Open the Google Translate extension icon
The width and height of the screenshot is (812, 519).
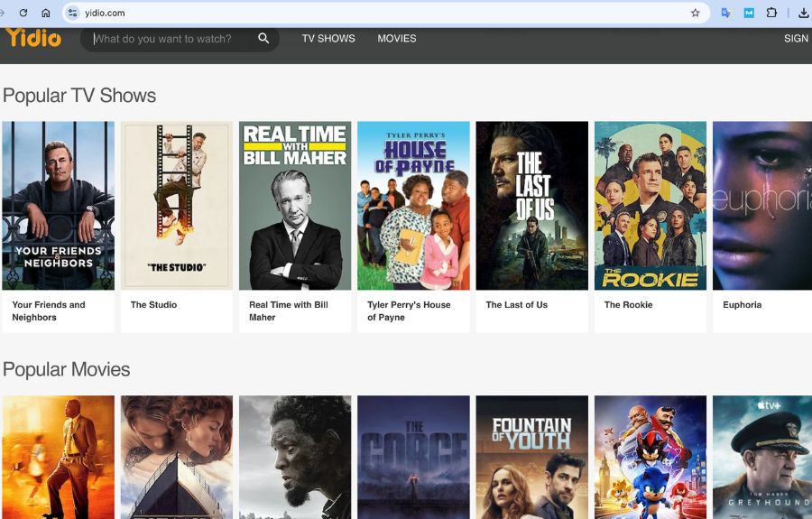[725, 13]
